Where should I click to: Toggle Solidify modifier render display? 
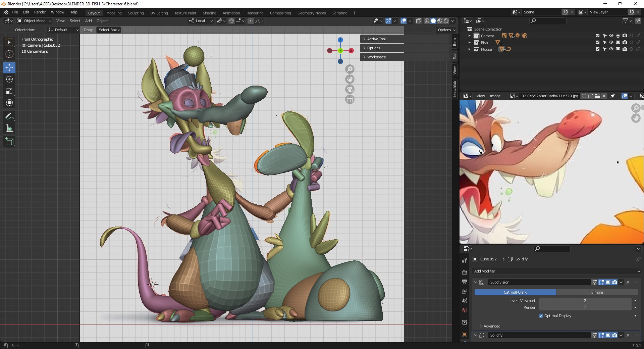[x=614, y=335]
